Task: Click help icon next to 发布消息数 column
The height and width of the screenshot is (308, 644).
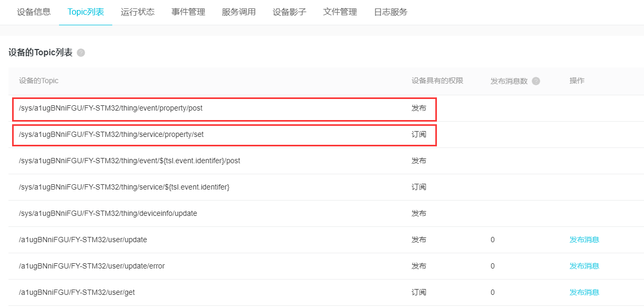Action: coord(536,81)
